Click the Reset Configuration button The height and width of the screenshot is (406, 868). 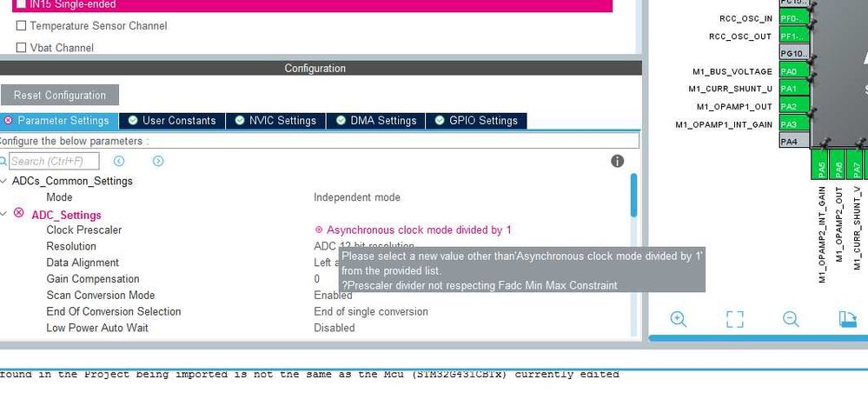pyautogui.click(x=60, y=95)
